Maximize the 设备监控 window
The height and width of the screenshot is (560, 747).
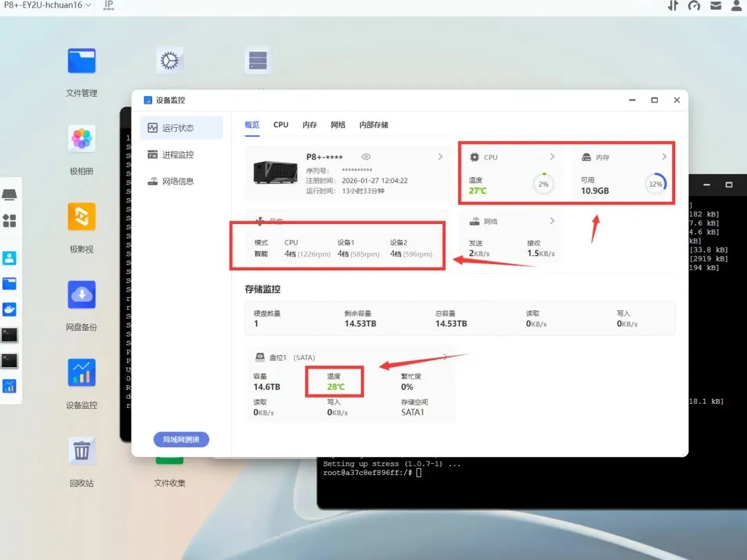pos(654,100)
